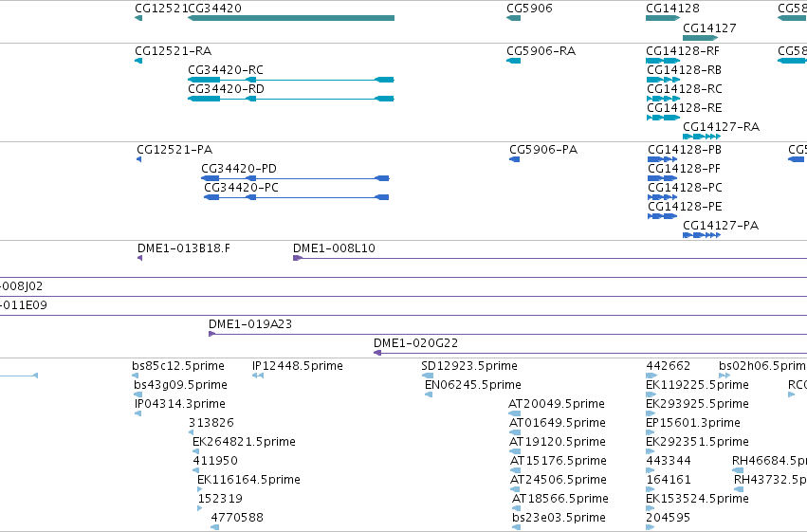
Task: Click EST label 4770588
Action: pos(237,518)
